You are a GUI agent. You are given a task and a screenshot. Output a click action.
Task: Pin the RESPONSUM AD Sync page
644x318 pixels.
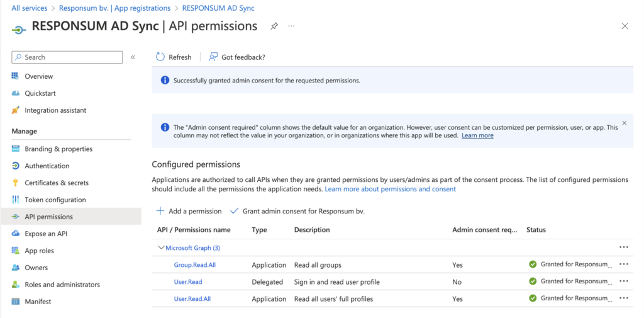pos(274,26)
